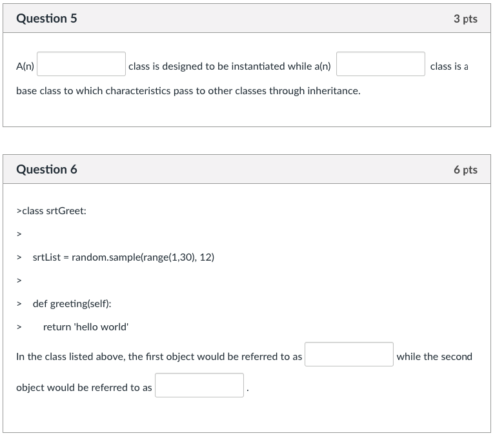
Task: Click the "3 pts" point value
Action: click(x=465, y=19)
